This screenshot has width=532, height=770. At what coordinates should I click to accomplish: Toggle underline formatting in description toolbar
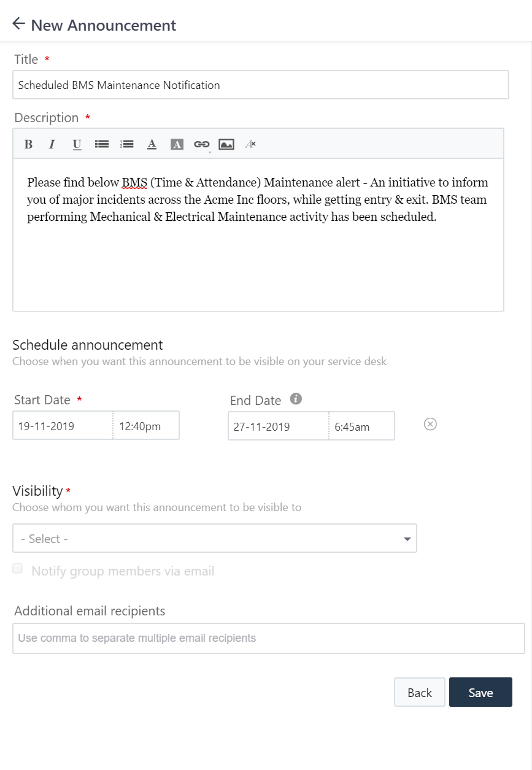tap(77, 144)
